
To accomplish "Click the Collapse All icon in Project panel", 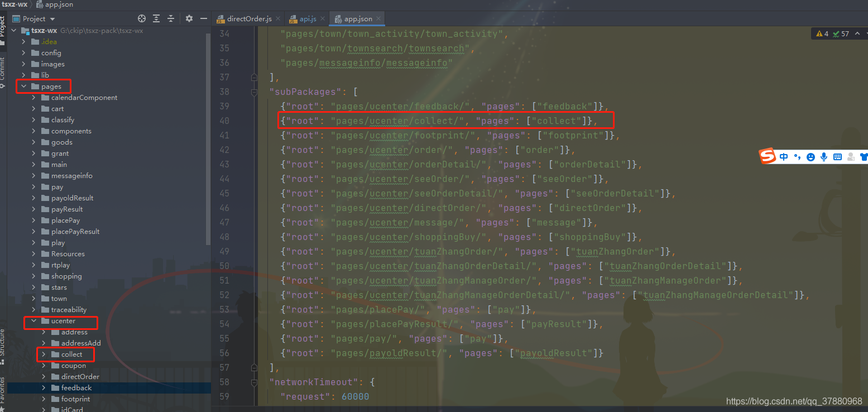I will point(171,18).
